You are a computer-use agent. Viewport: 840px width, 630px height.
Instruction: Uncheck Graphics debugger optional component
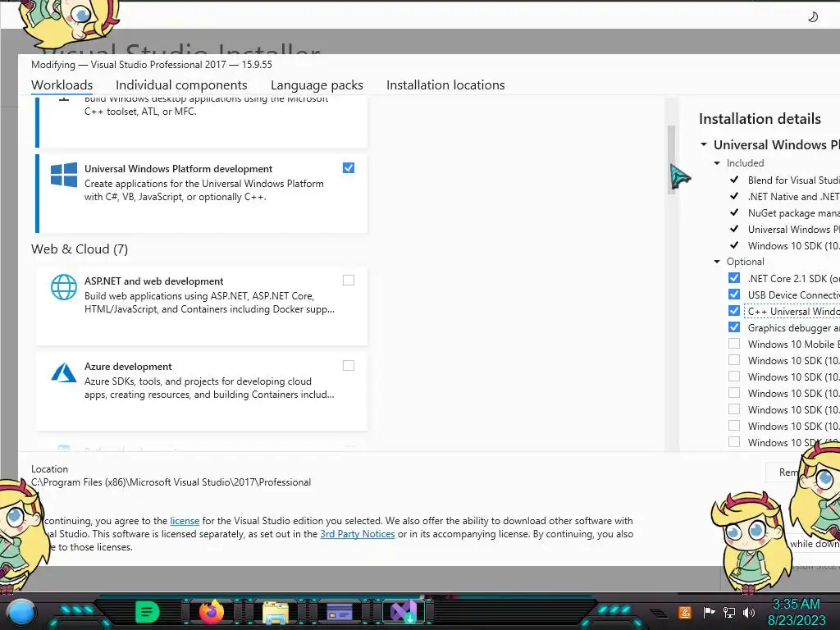tap(734, 327)
